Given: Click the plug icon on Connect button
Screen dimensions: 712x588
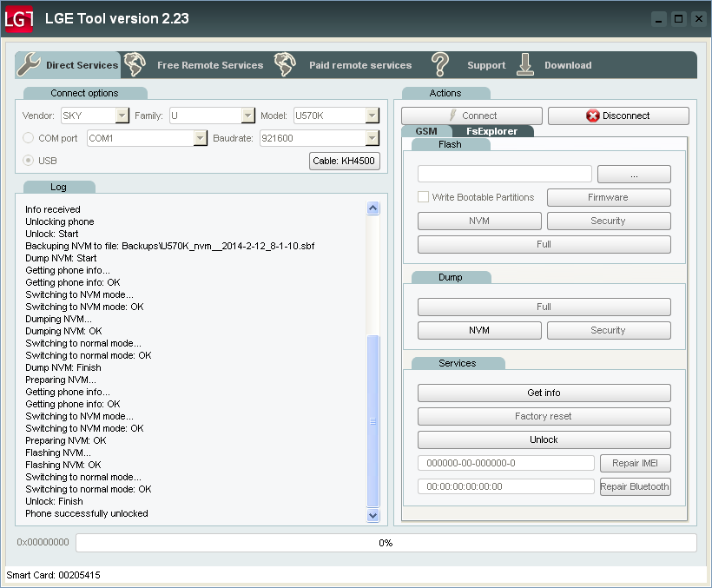Looking at the screenshot, I should pos(452,116).
